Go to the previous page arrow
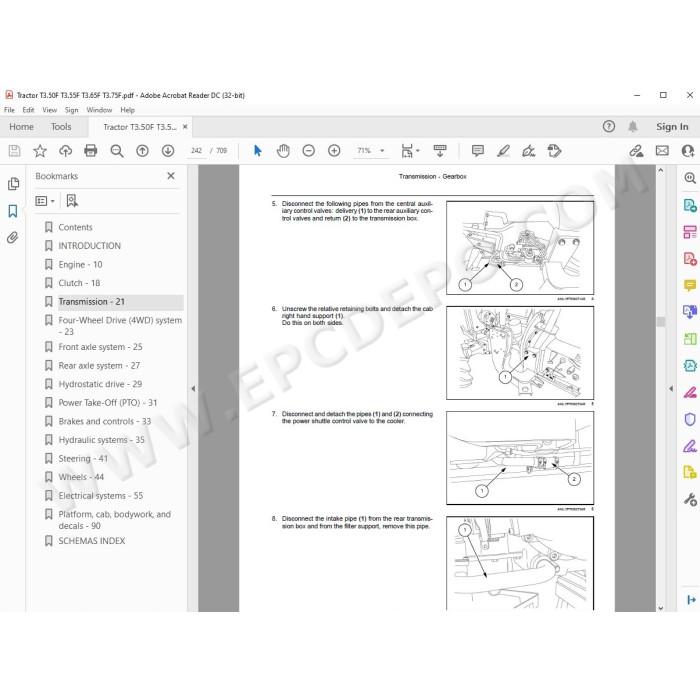This screenshot has height=700, width=700. [142, 151]
